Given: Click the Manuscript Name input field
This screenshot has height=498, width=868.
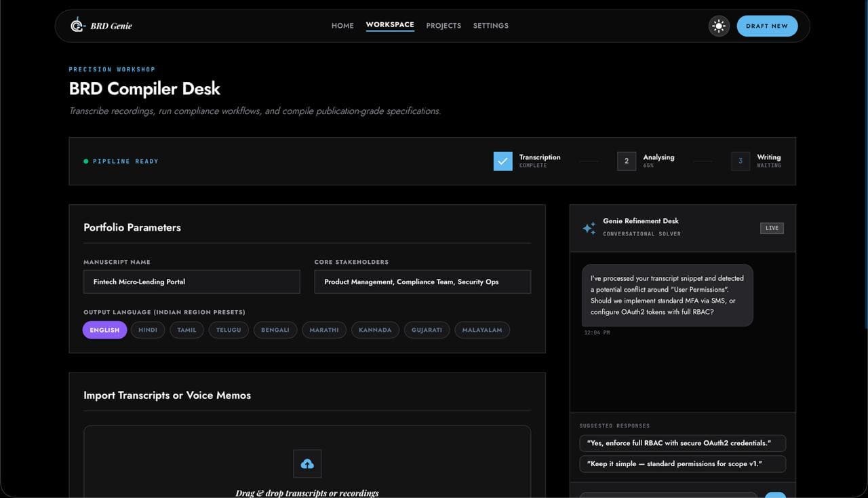Looking at the screenshot, I should click(x=192, y=282).
